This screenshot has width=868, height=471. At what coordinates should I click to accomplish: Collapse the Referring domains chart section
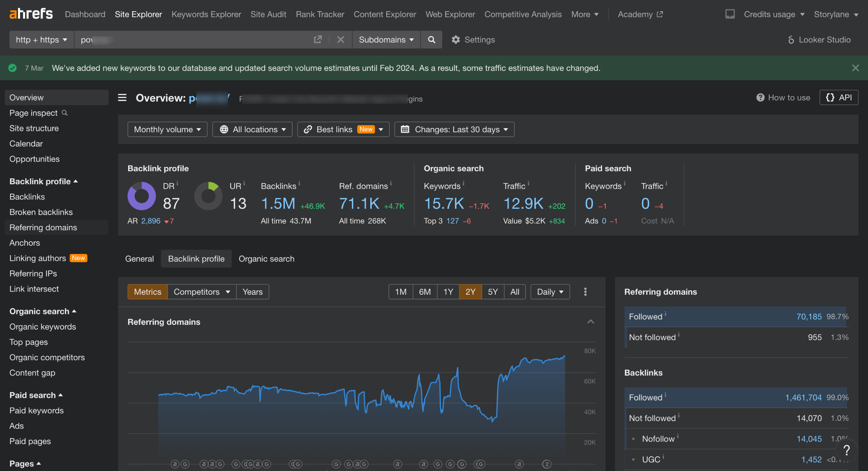pos(590,322)
